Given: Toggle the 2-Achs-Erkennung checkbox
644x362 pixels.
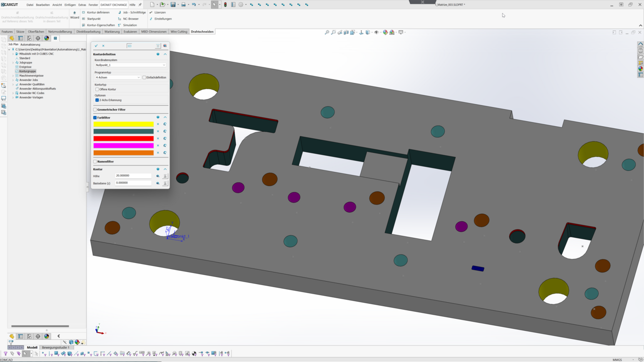Looking at the screenshot, I should (x=97, y=100).
